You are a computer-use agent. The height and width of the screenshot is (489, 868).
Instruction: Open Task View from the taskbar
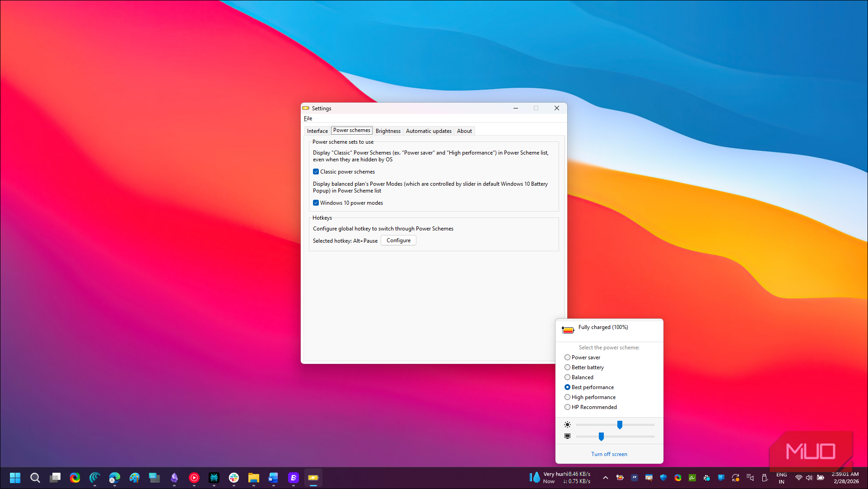tap(55, 478)
